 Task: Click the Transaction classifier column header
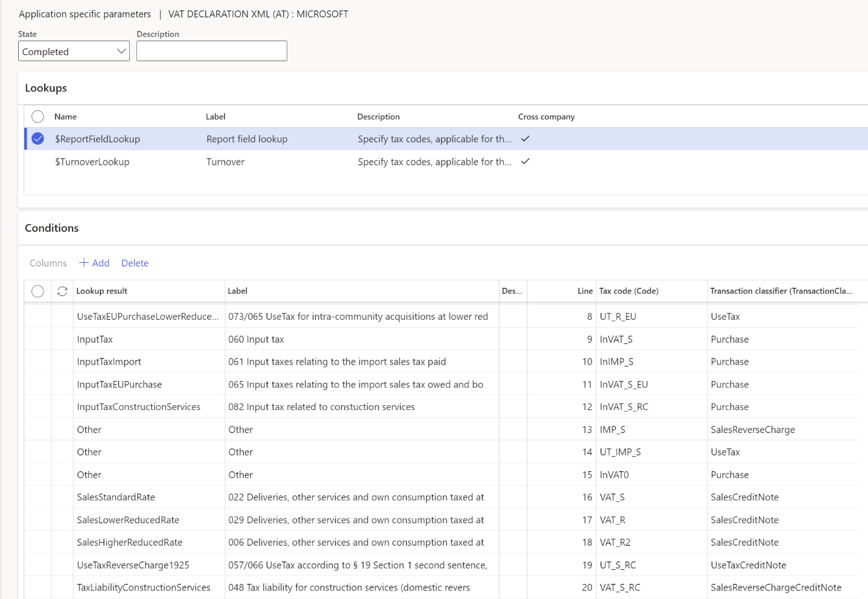pyautogui.click(x=781, y=291)
